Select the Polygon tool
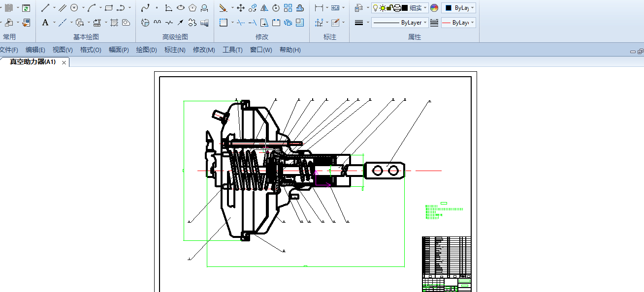 193,8
